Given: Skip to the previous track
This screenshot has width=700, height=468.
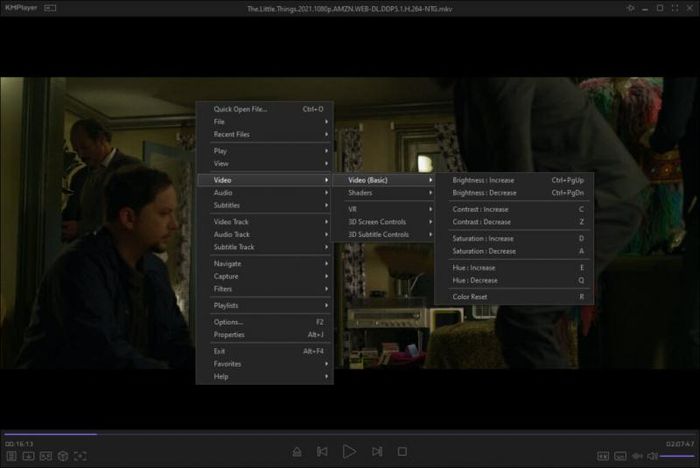Looking at the screenshot, I should 322,452.
